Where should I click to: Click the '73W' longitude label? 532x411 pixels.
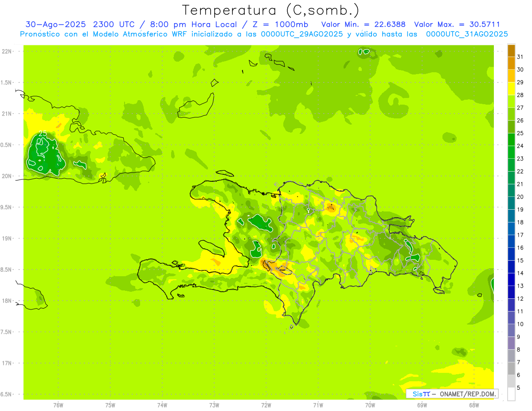[x=214, y=405]
